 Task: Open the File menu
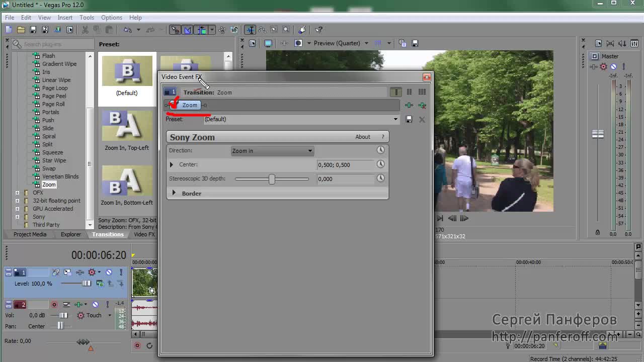click(x=10, y=18)
